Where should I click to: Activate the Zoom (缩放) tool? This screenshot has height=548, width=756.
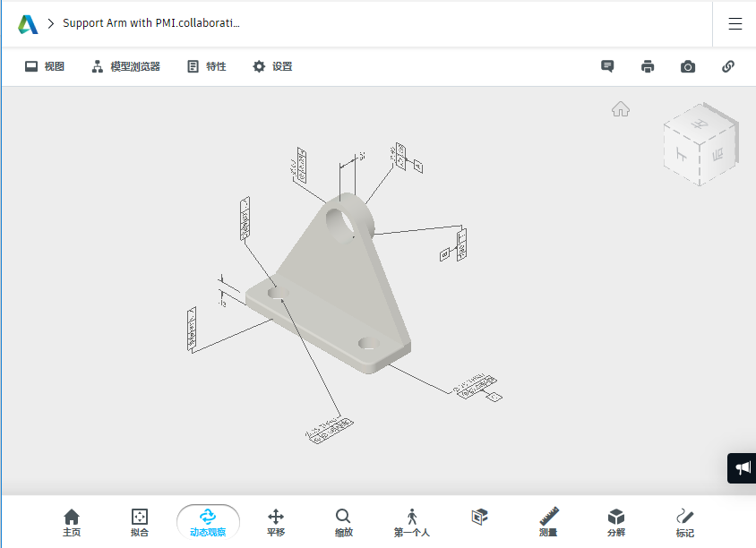click(x=344, y=522)
